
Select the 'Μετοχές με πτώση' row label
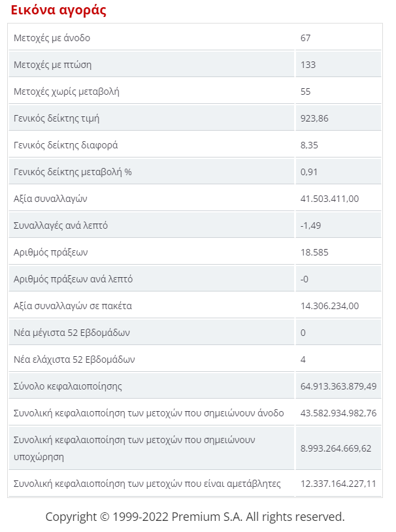click(52, 65)
